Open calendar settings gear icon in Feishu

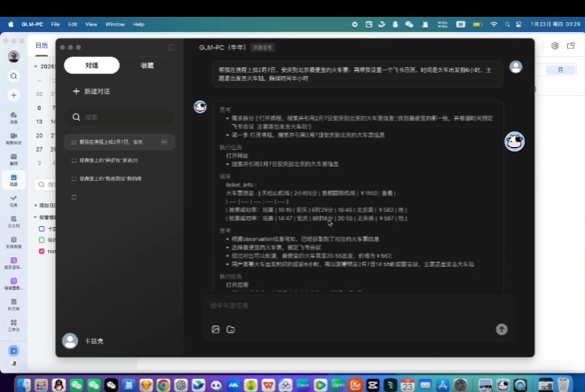555,45
